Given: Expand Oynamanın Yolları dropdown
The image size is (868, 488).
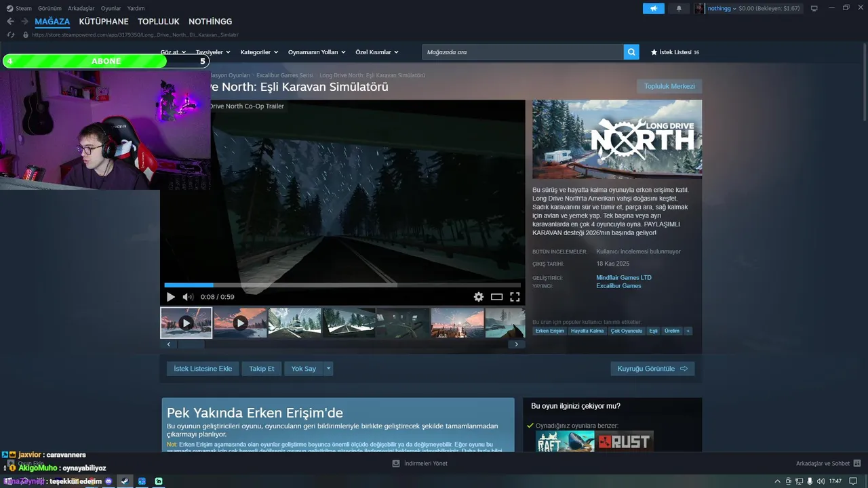Looking at the screenshot, I should pyautogui.click(x=317, y=52).
